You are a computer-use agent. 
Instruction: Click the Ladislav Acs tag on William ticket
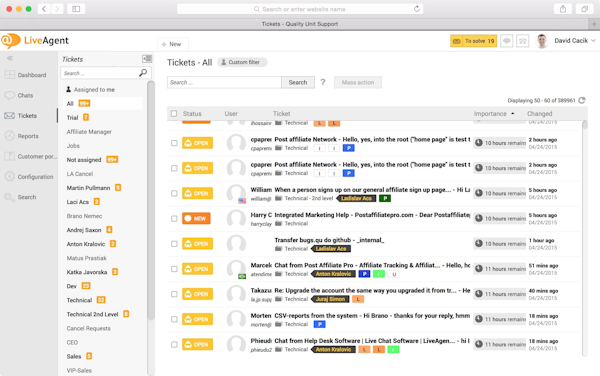356,198
